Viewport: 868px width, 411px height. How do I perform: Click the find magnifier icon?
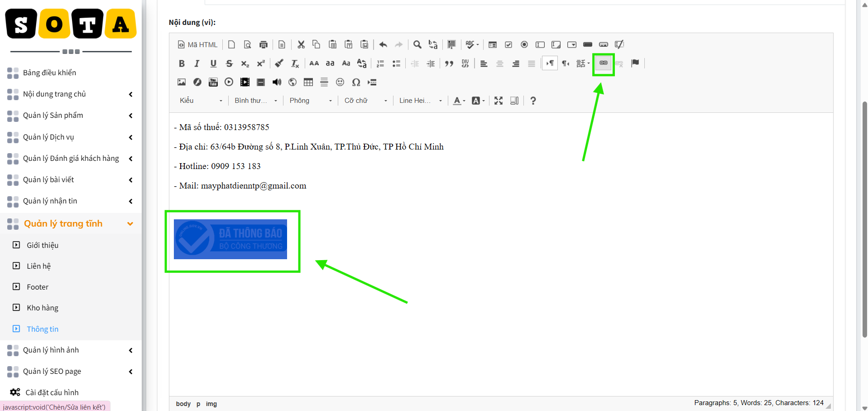(x=417, y=44)
